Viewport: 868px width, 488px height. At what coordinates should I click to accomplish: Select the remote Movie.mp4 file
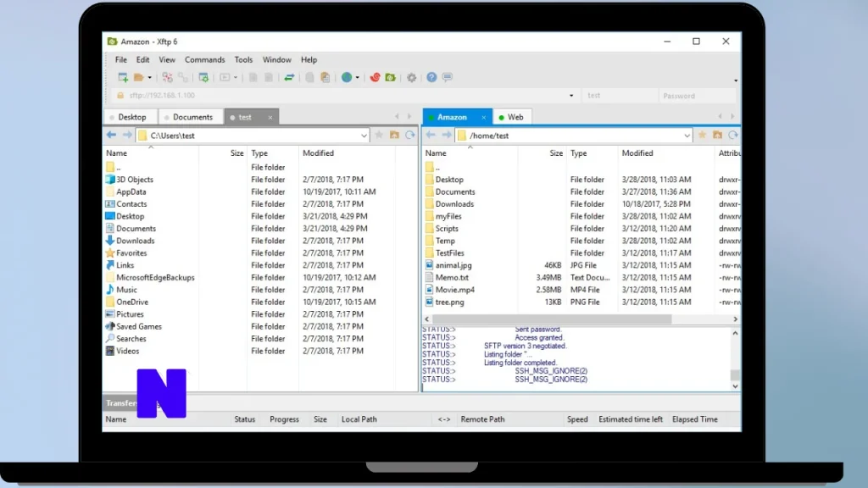454,290
